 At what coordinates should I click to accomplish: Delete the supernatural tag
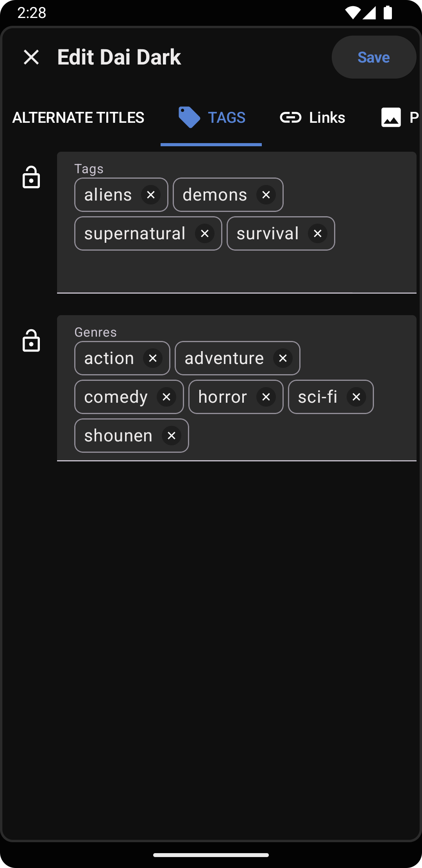pos(205,233)
